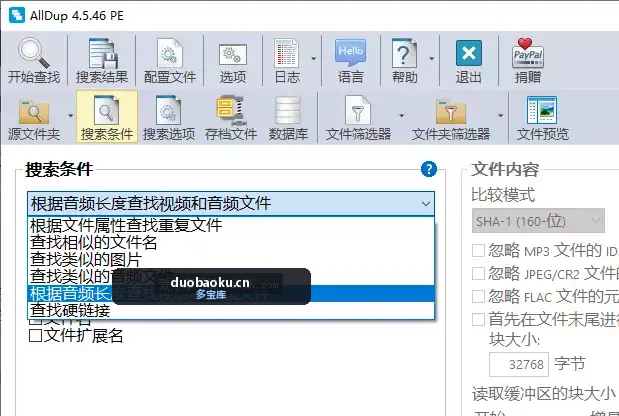Choose the highlighted 根据音频长度 list entry
The image size is (619, 416).
231,294
